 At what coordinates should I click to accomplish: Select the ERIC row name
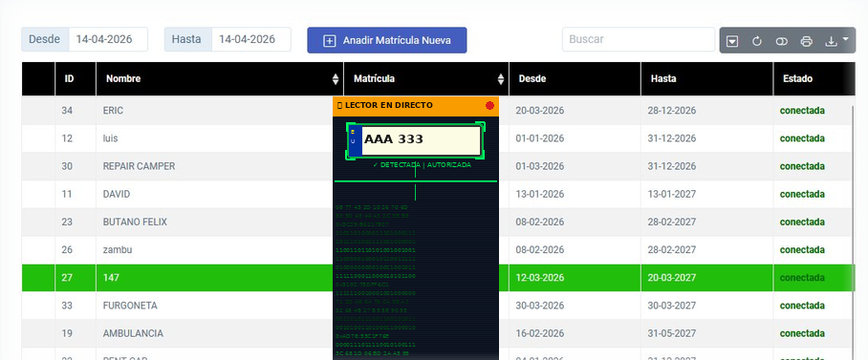tap(113, 111)
